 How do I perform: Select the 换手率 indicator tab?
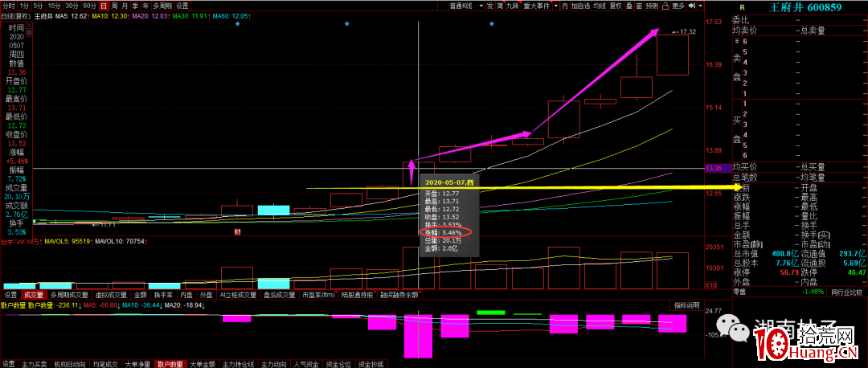(163, 295)
